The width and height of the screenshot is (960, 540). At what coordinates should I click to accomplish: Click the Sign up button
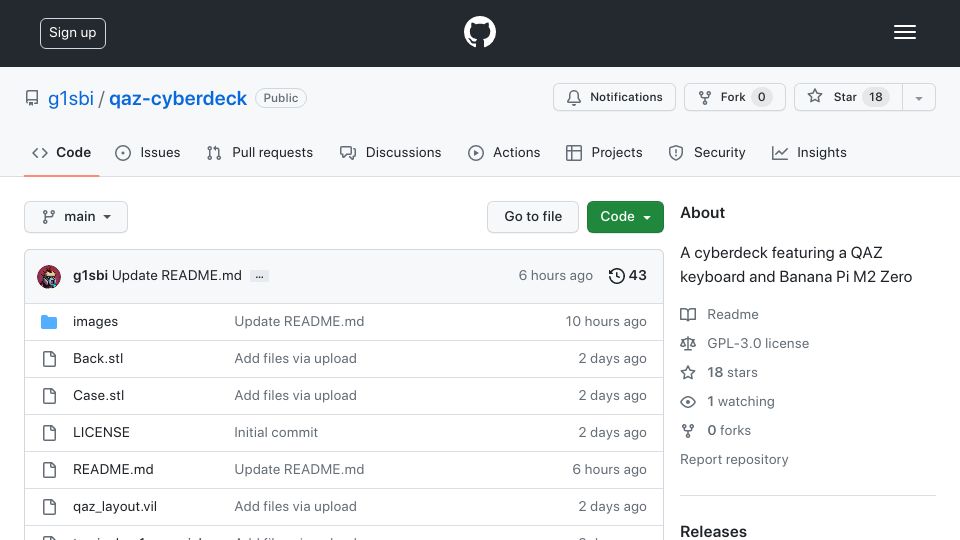73,33
